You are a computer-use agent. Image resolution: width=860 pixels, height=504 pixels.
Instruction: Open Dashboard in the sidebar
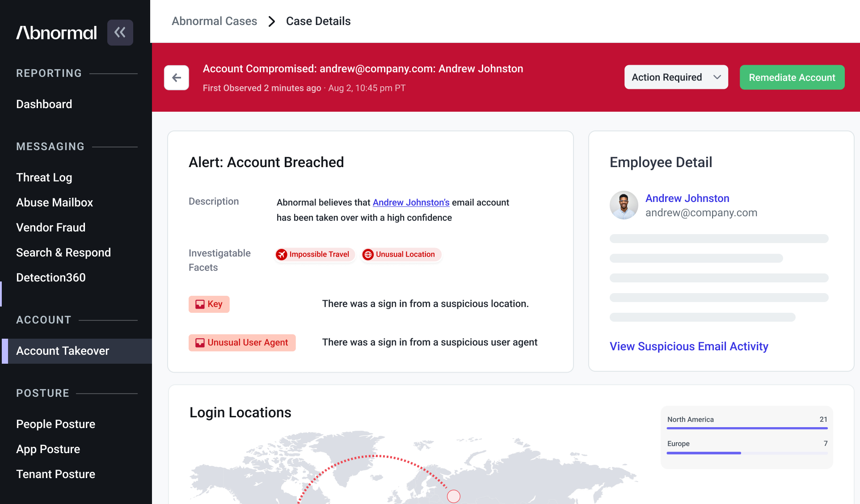click(44, 104)
